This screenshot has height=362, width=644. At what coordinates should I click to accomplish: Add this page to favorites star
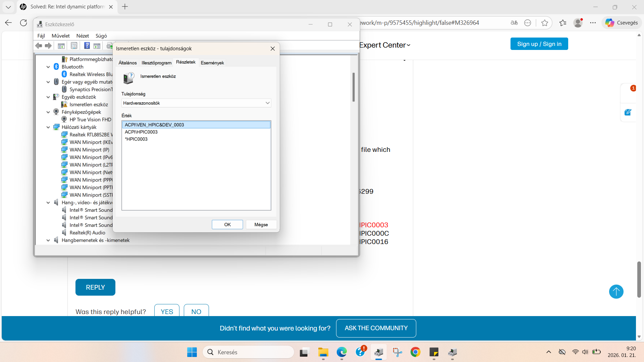544,23
